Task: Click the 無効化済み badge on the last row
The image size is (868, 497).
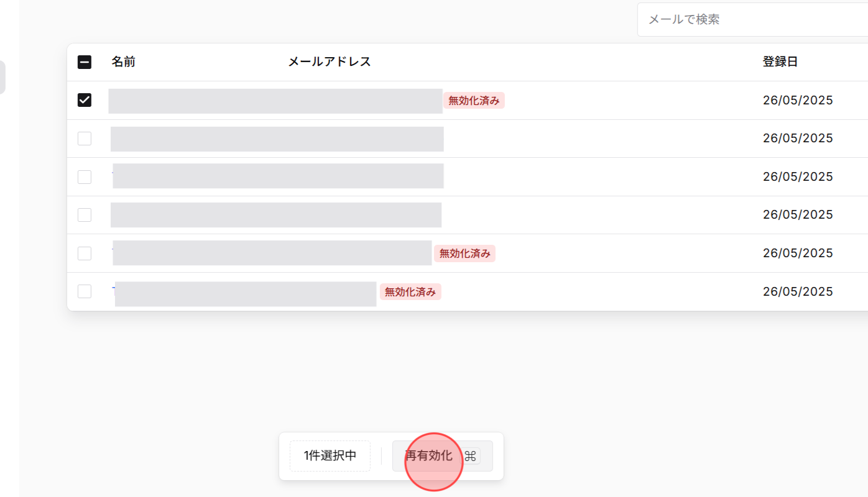Action: [410, 291]
